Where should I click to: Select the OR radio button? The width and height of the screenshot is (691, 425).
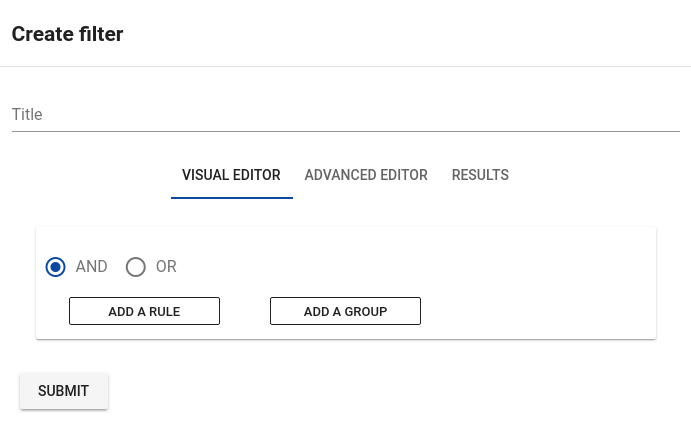136,267
